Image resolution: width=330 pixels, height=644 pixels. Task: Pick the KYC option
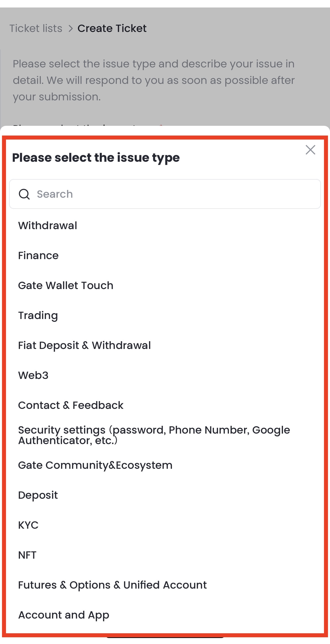(x=28, y=525)
